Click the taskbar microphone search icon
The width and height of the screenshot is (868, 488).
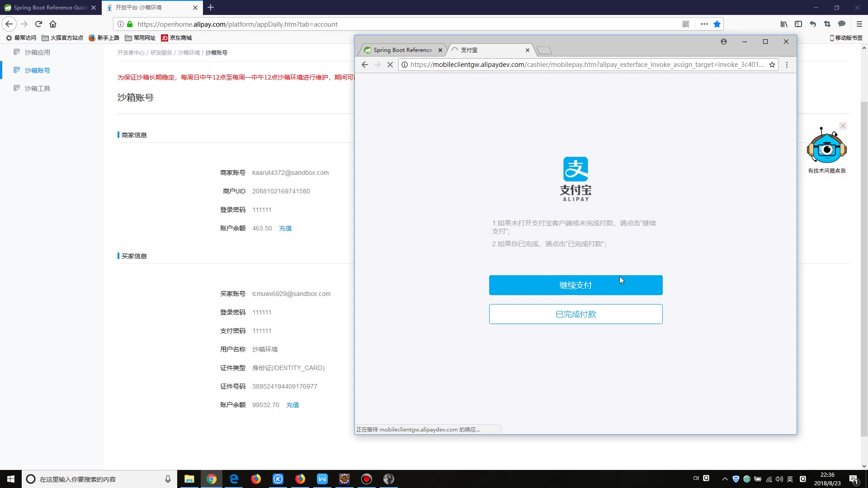[168, 479]
